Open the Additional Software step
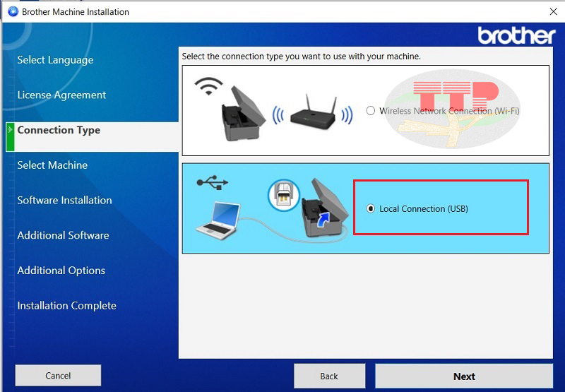The height and width of the screenshot is (392, 565). (63, 235)
